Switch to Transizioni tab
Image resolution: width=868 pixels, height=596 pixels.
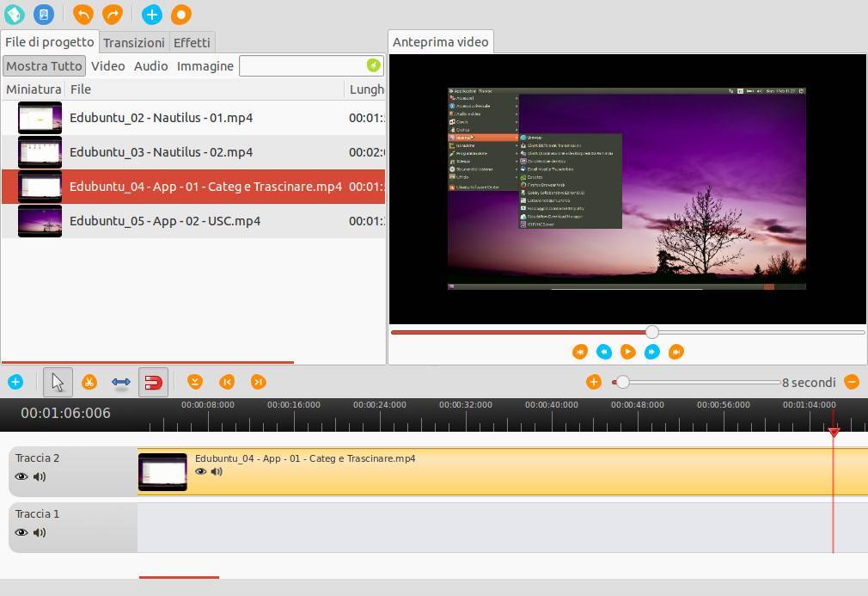click(134, 43)
